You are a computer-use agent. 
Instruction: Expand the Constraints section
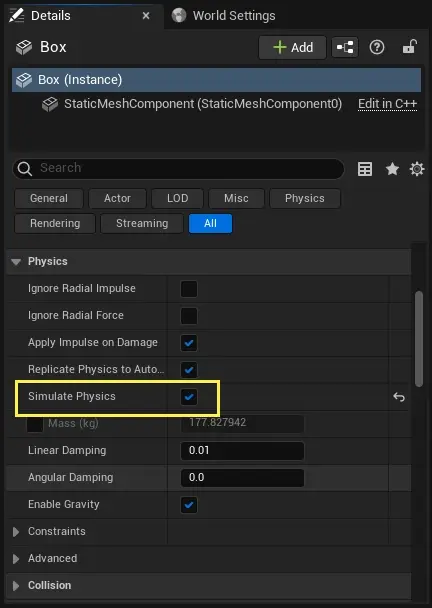click(x=16, y=532)
